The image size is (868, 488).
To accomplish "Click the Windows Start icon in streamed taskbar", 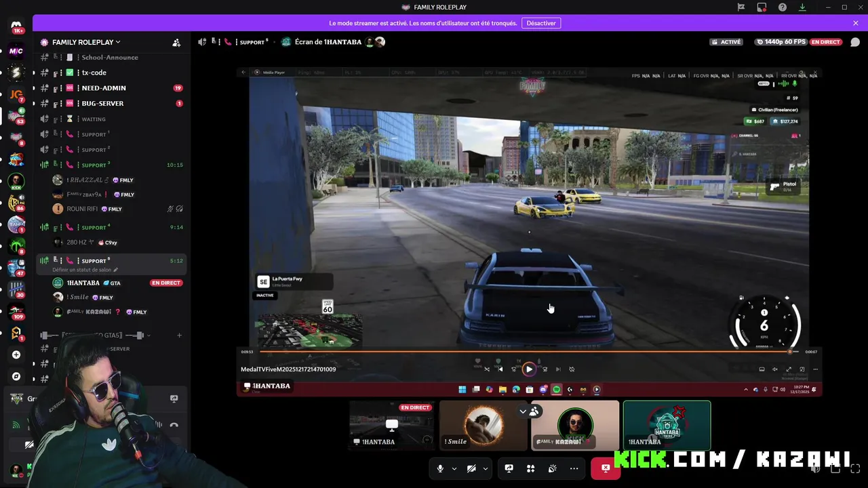I will point(462,390).
